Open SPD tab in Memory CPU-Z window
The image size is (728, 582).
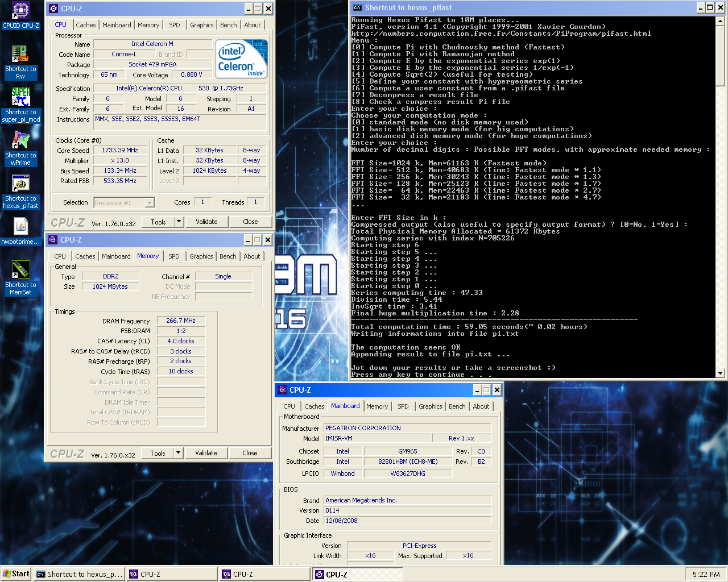click(x=174, y=256)
